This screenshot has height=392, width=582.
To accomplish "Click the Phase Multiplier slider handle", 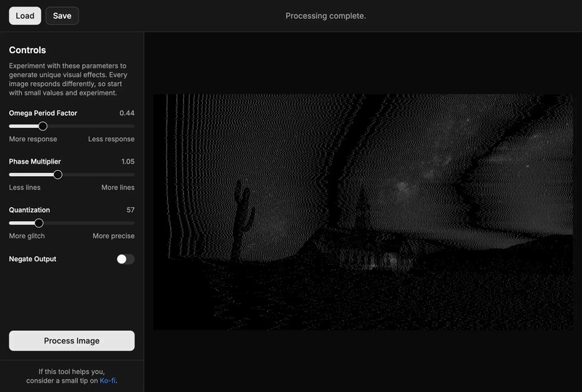I will (57, 175).
